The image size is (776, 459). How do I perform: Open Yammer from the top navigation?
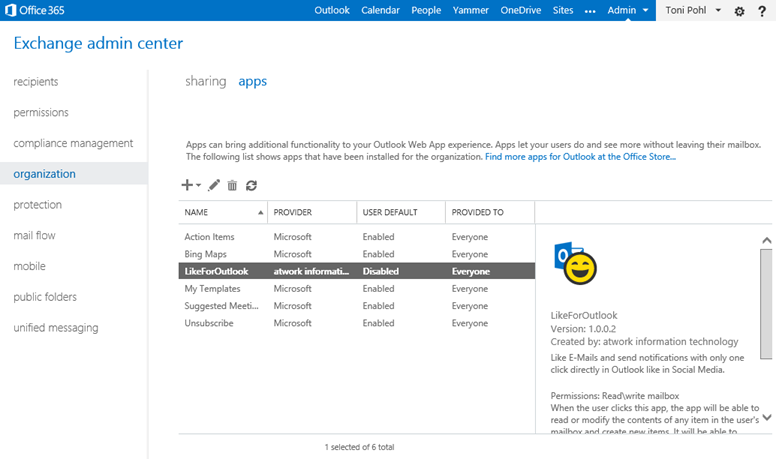point(470,10)
